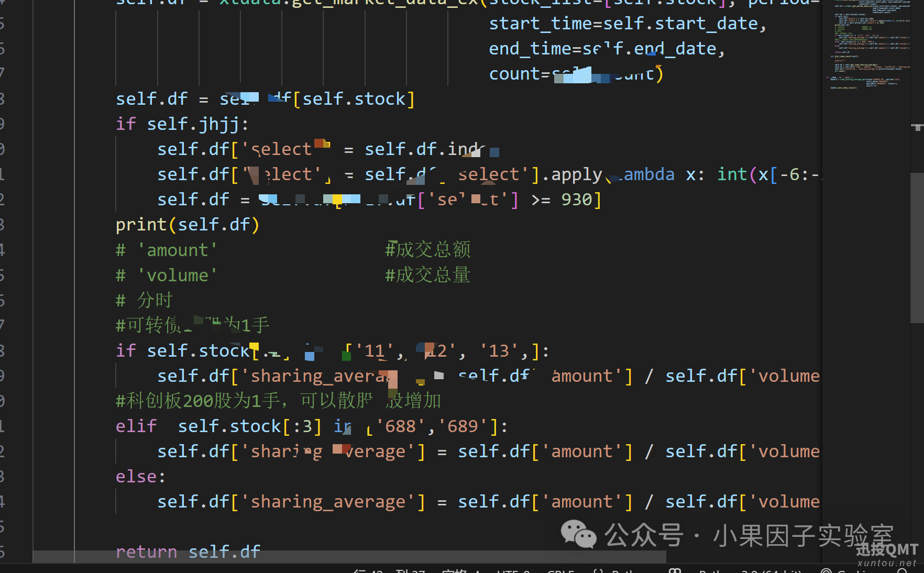Click the "'13',]:" list ending
924x573 pixels.
pos(514,350)
